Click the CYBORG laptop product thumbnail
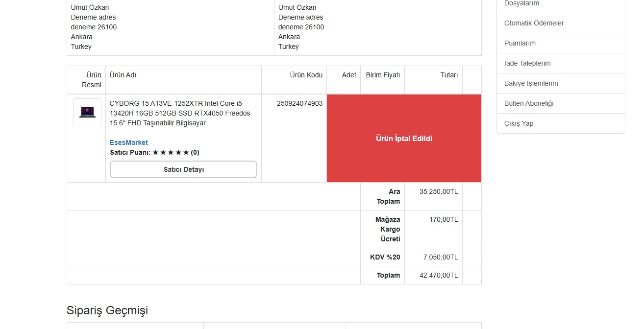 [x=87, y=112]
